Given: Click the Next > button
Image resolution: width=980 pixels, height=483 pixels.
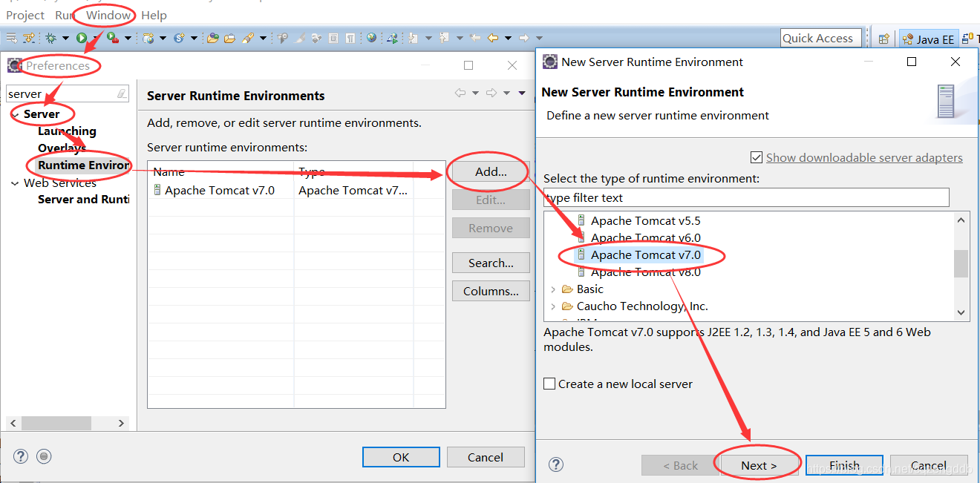Looking at the screenshot, I should [x=759, y=465].
